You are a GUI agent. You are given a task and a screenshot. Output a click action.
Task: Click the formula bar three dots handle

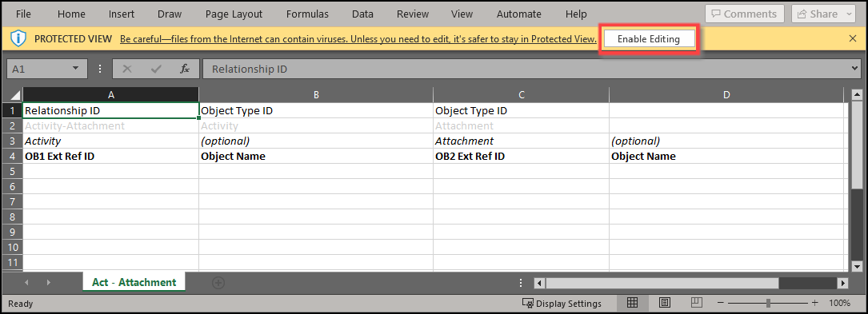coord(100,69)
